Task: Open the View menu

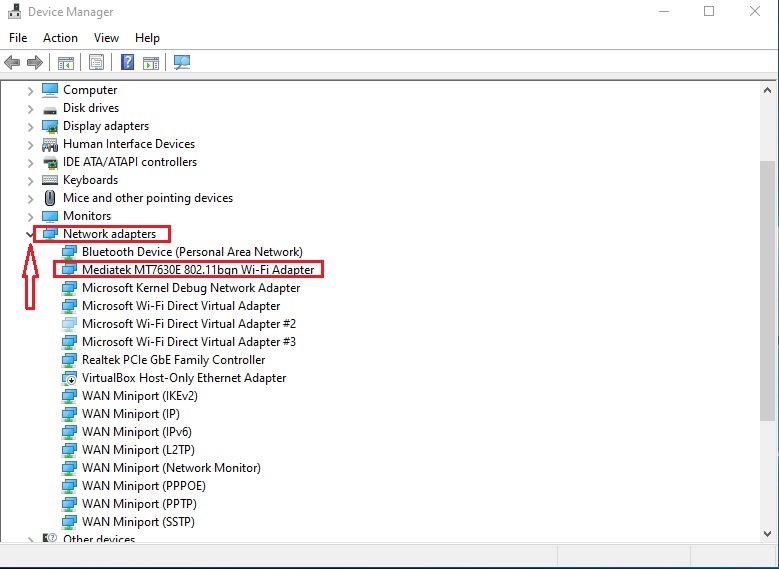Action: [x=106, y=38]
